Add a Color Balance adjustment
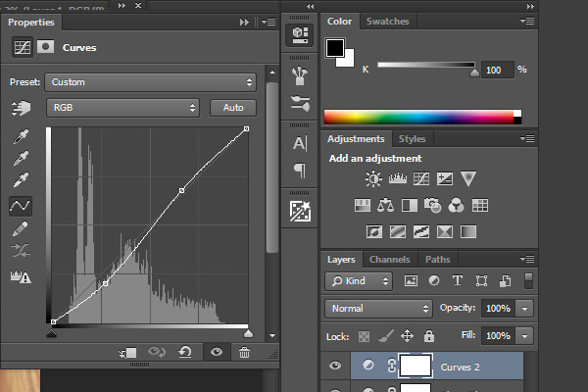 pyautogui.click(x=385, y=206)
